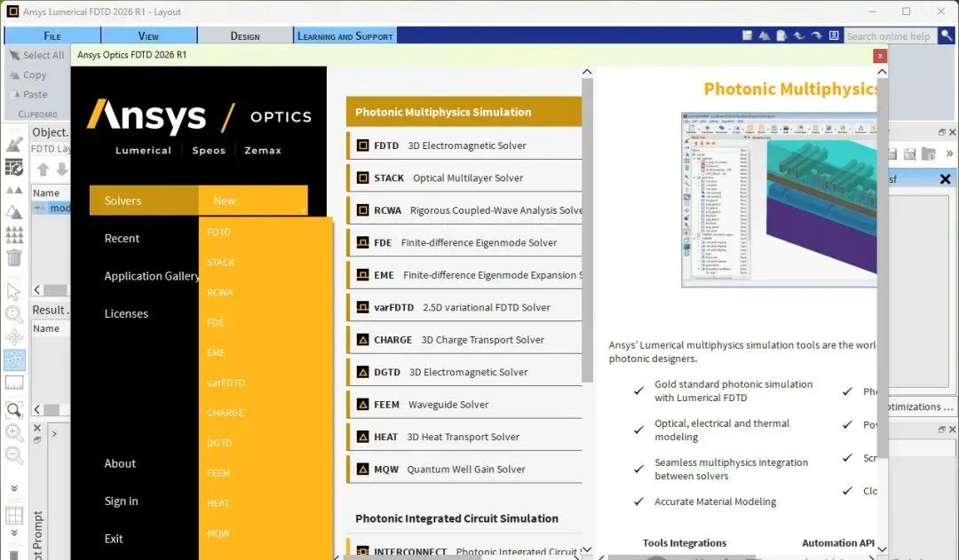The image size is (959, 560).
Task: Expand the lowest double-chevron in left toolbar
Action: click(14, 532)
